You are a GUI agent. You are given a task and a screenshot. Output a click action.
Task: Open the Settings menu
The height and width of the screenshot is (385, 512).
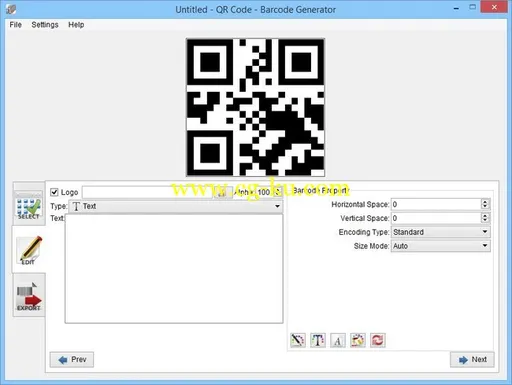point(45,25)
